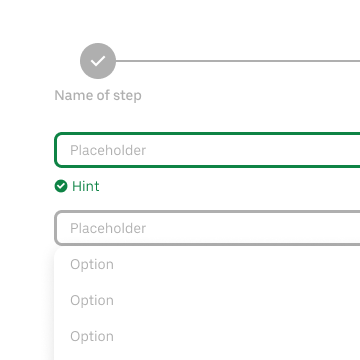Image resolution: width=360 pixels, height=360 pixels.
Task: Click empty area right of the third Option row
Action: click(x=237, y=336)
